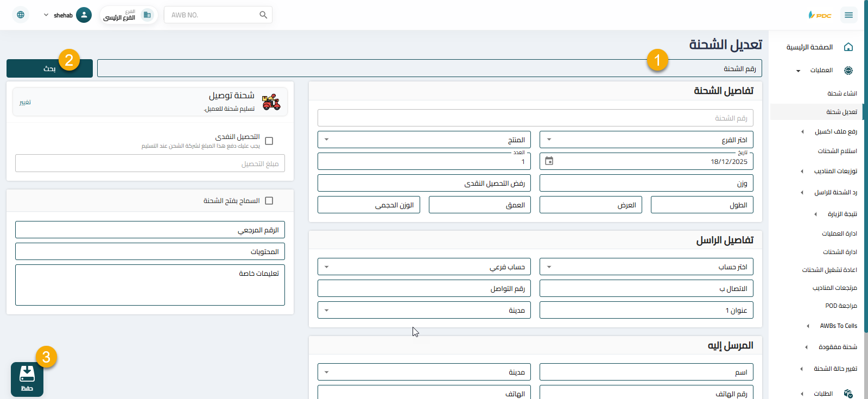This screenshot has height=399, width=868.
Task: Tick the التحصيل النقدى checkbox
Action: pos(269,141)
